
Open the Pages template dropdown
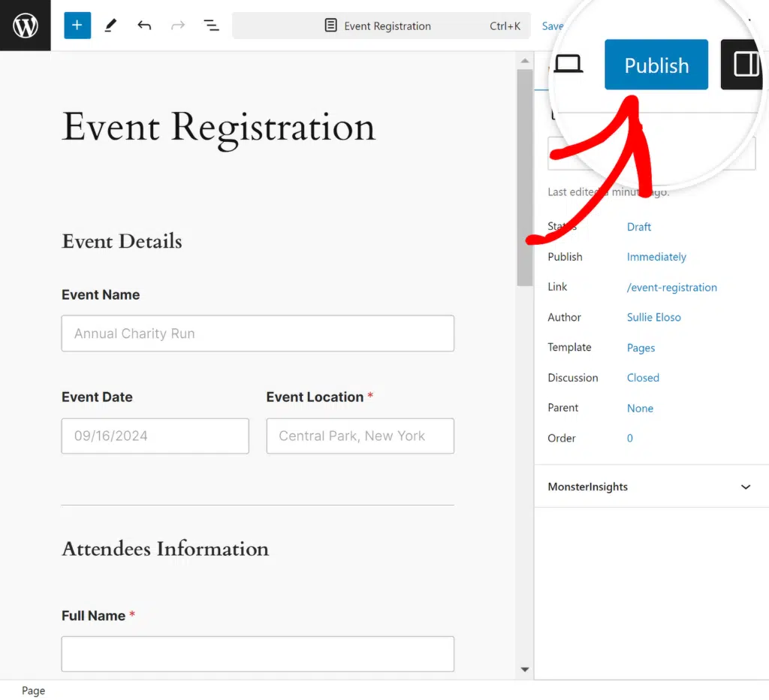[641, 348]
